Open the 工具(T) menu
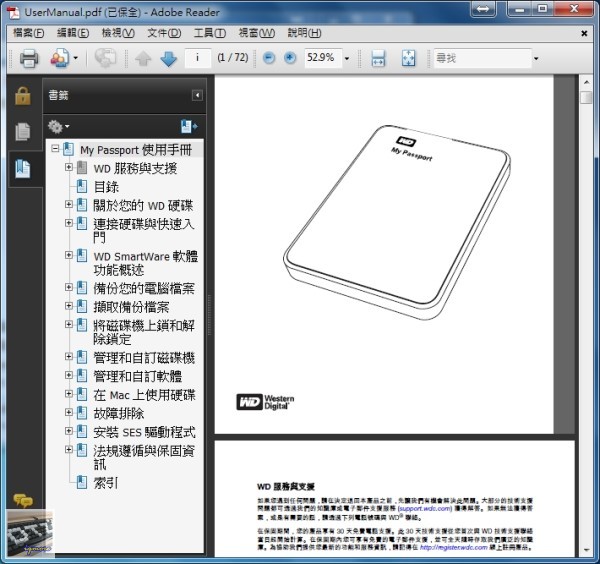 [x=210, y=33]
